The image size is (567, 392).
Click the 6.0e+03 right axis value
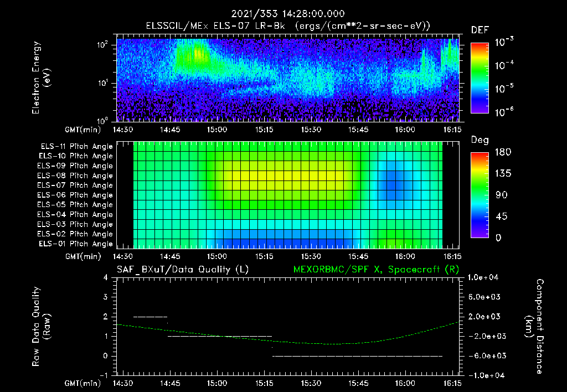(x=484, y=297)
